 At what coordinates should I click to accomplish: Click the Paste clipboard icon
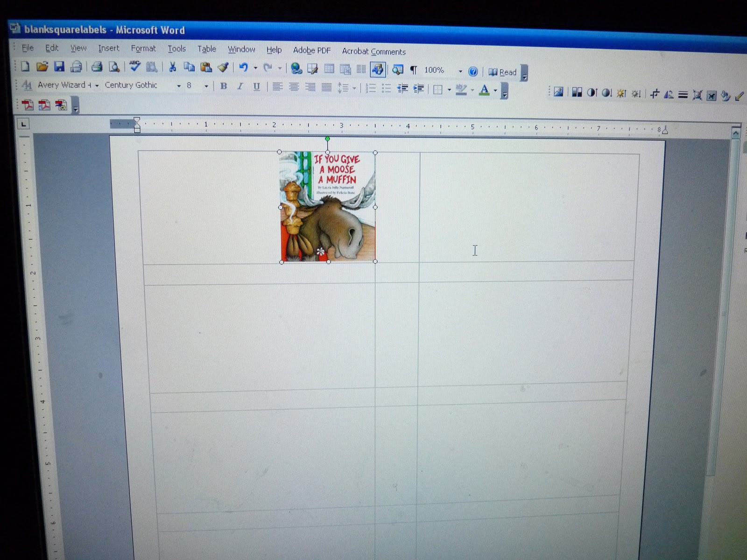coord(206,67)
